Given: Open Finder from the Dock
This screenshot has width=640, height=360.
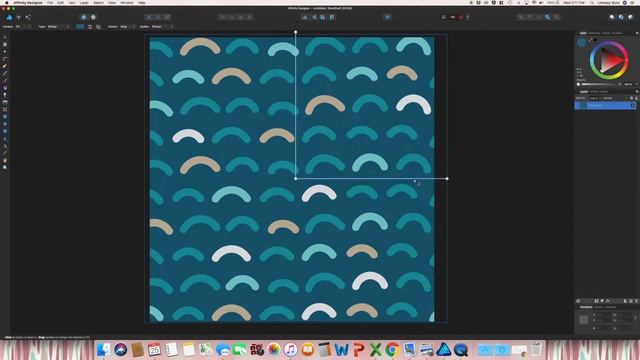Looking at the screenshot, I should click(103, 350).
